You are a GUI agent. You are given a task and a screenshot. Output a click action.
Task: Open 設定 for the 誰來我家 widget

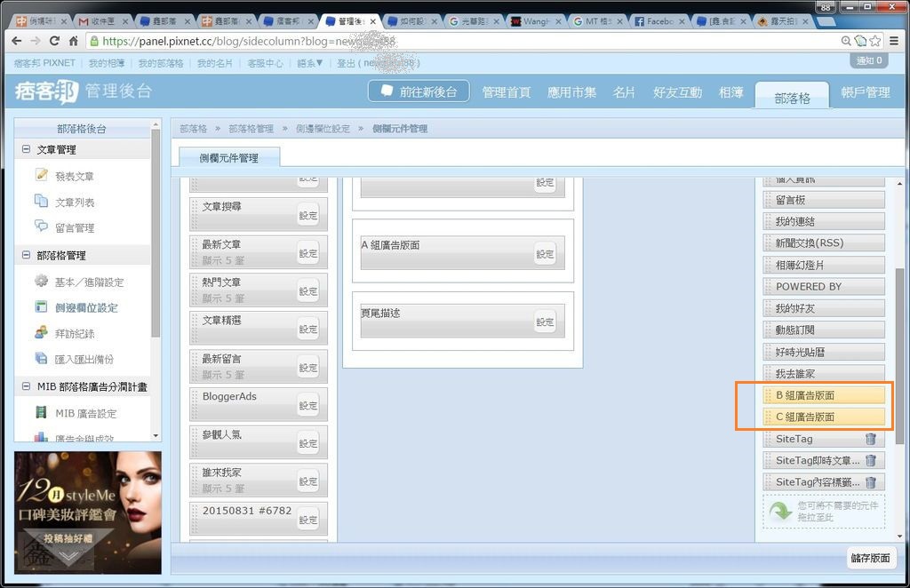tap(308, 481)
